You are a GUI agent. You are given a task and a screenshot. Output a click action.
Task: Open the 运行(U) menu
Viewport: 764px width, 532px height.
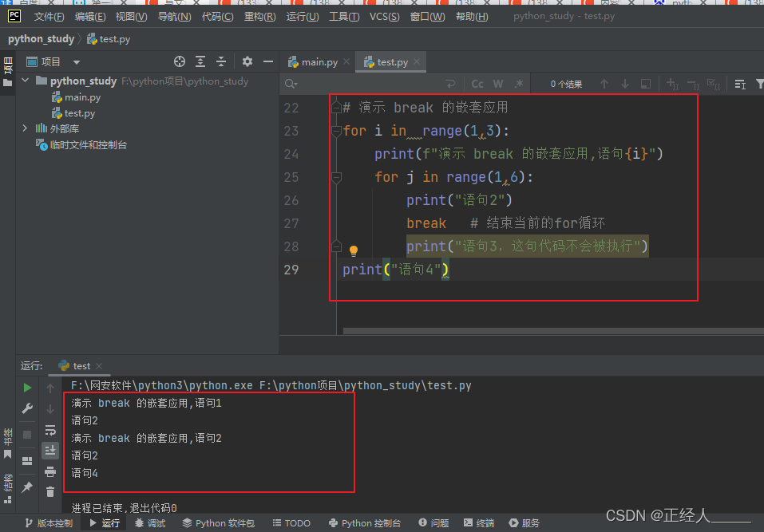(302, 17)
